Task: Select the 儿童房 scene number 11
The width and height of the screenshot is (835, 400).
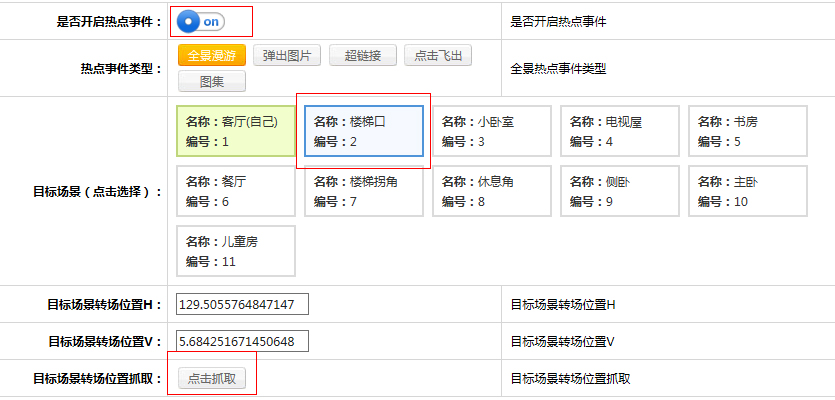Action: [236, 251]
